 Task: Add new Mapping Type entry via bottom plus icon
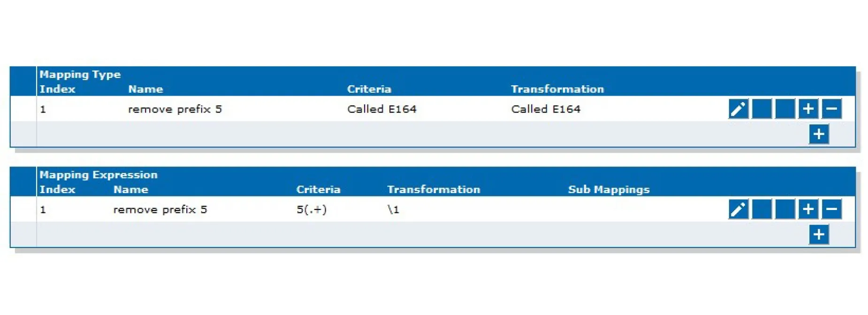tap(819, 134)
